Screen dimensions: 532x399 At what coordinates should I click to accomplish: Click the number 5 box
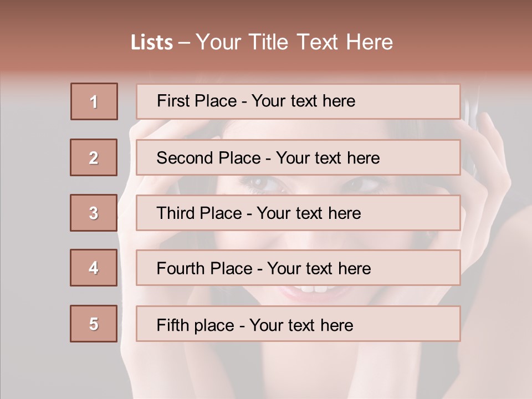click(94, 324)
